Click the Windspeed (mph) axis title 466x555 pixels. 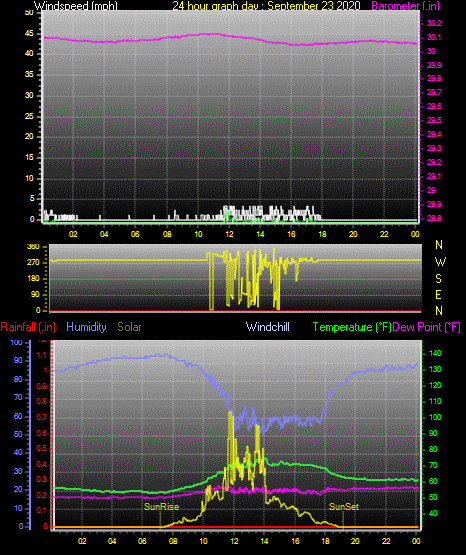[76, 5]
